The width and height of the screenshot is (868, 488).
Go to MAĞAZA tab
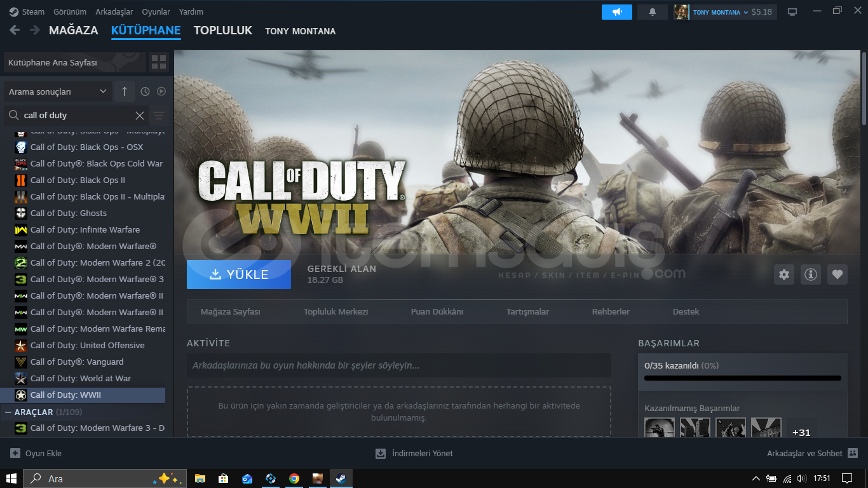[74, 30]
